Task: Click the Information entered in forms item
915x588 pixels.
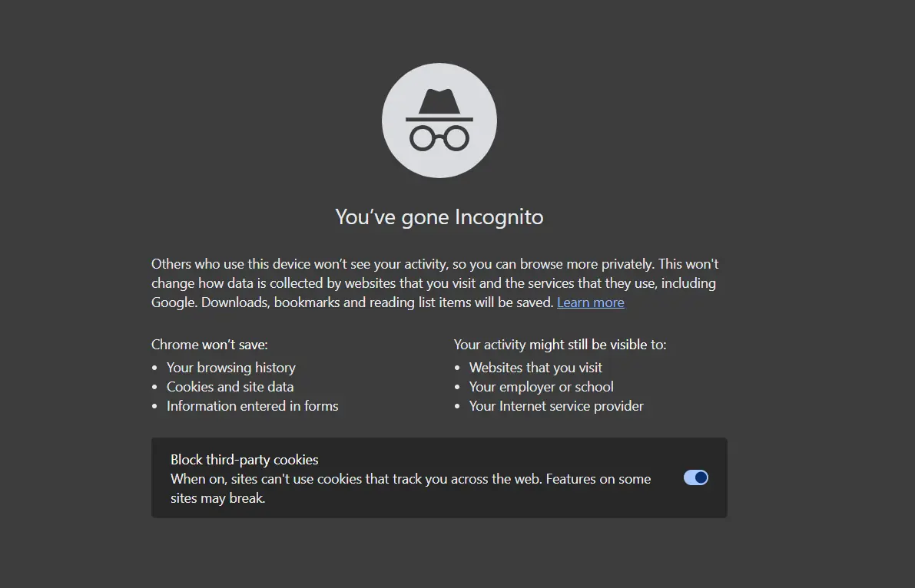Action: click(x=252, y=406)
